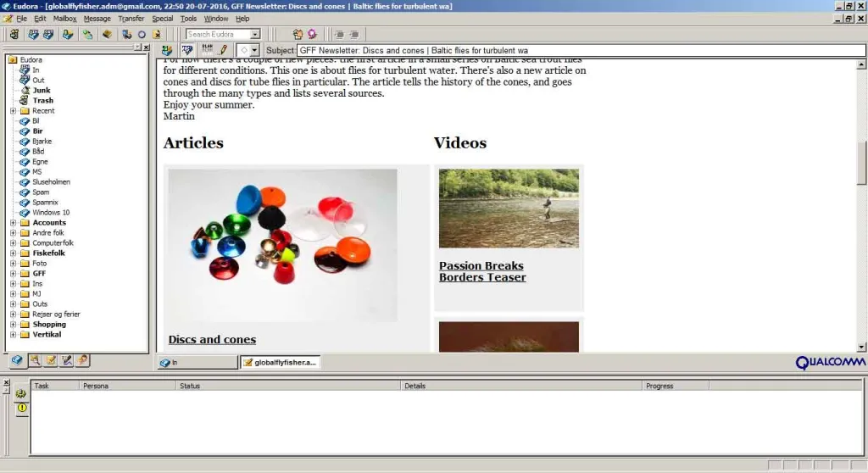The image size is (868, 473).
Task: Open the Passion Breaks Borders Teaser link
Action: pos(482,271)
